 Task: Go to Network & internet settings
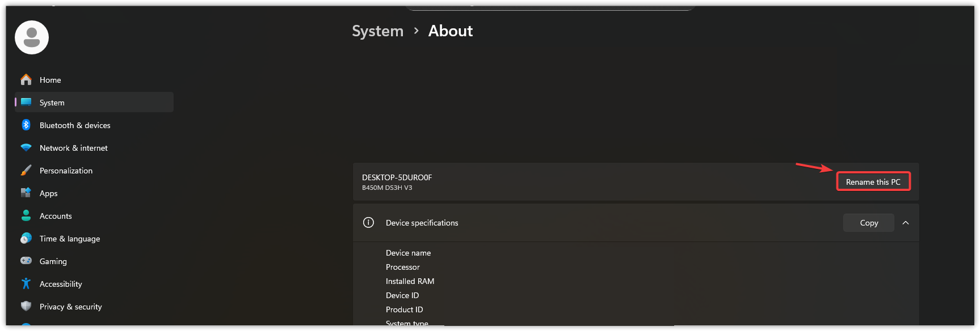[94, 148]
